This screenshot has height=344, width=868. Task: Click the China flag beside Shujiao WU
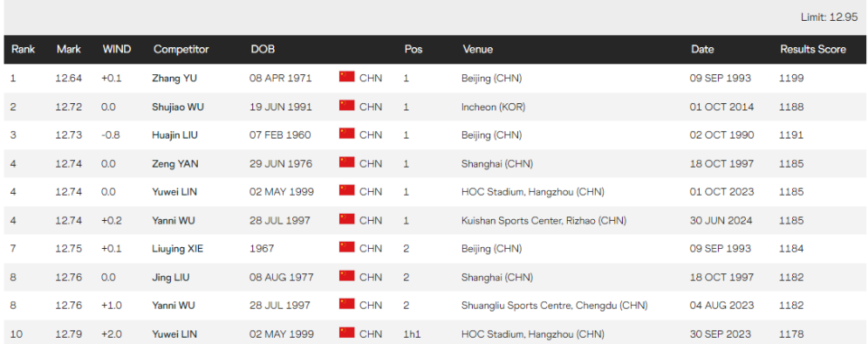pyautogui.click(x=346, y=105)
